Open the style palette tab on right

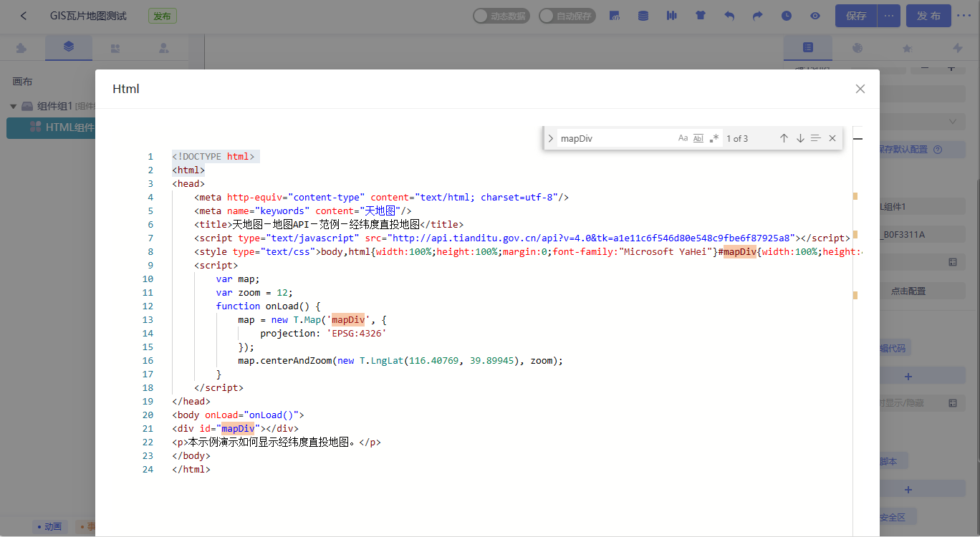(857, 48)
